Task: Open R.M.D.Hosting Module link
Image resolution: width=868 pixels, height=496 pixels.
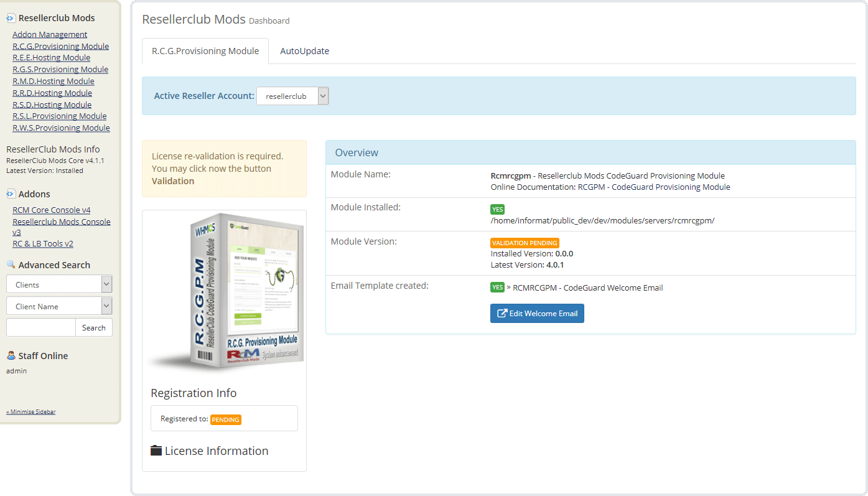Action: (x=54, y=81)
